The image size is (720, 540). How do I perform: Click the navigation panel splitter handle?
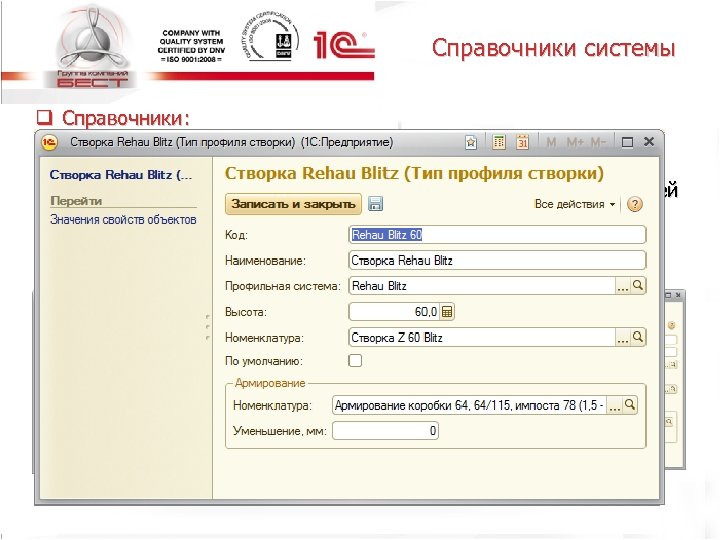point(208,327)
